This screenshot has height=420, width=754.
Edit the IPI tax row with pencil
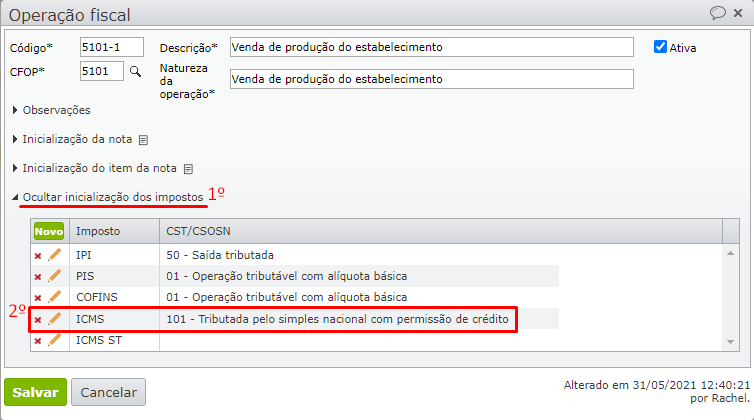point(54,255)
